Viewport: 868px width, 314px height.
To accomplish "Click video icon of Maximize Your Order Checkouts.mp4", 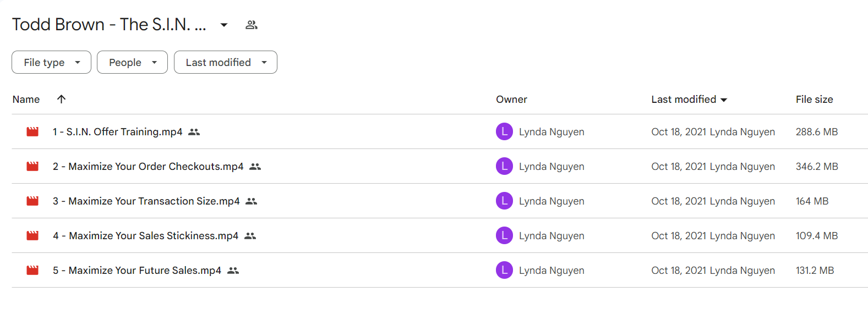I will [x=32, y=167].
